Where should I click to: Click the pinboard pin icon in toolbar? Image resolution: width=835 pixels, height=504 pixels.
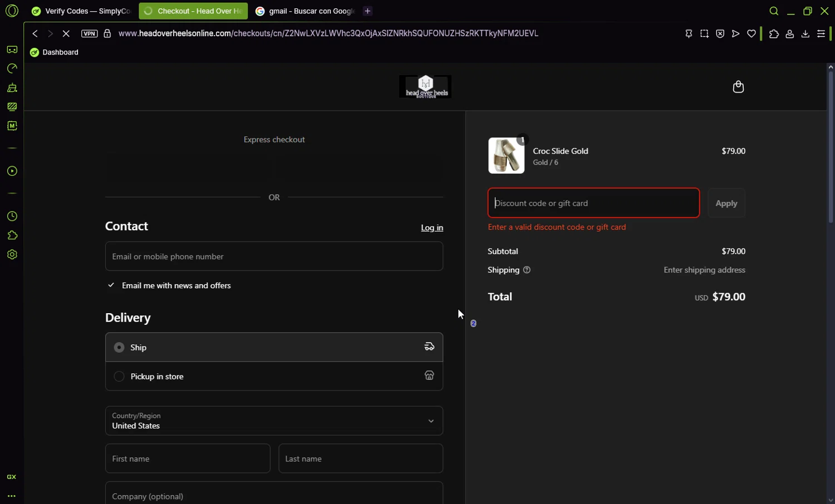[x=689, y=34]
